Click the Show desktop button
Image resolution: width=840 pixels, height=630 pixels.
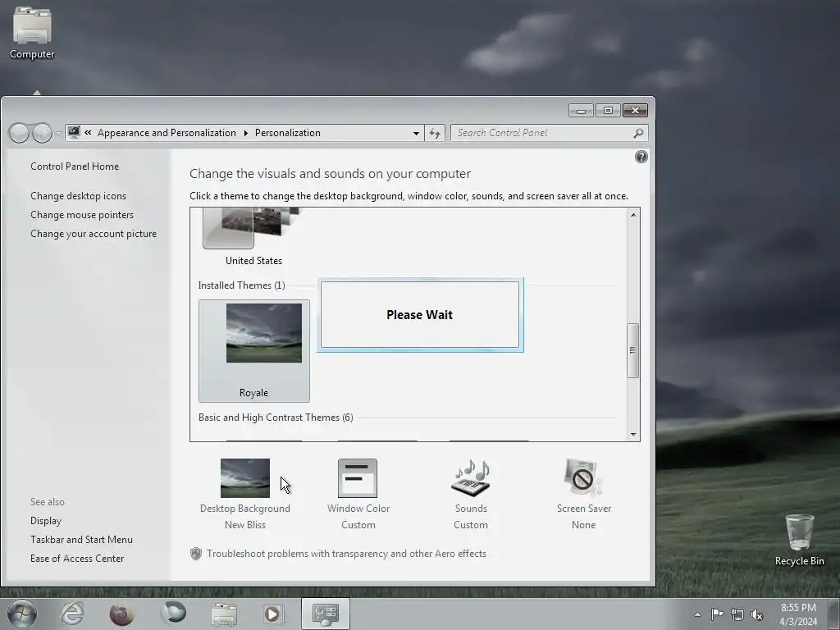pos(836,614)
